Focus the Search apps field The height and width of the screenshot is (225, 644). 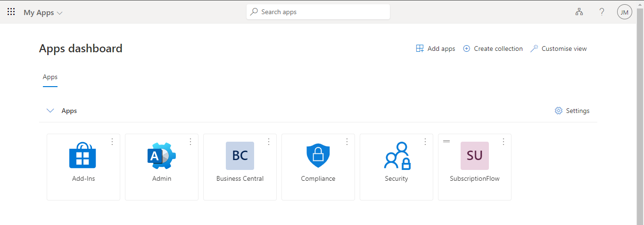(318, 12)
